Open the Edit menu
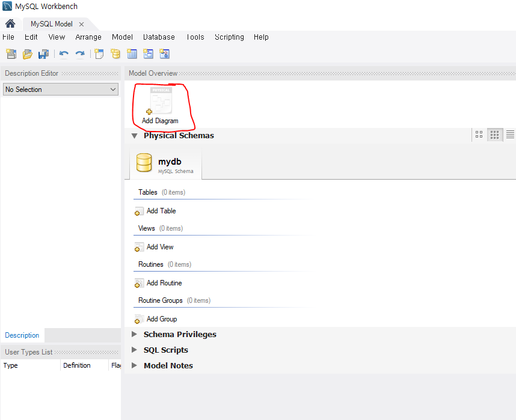The height and width of the screenshot is (420, 516). (x=31, y=37)
